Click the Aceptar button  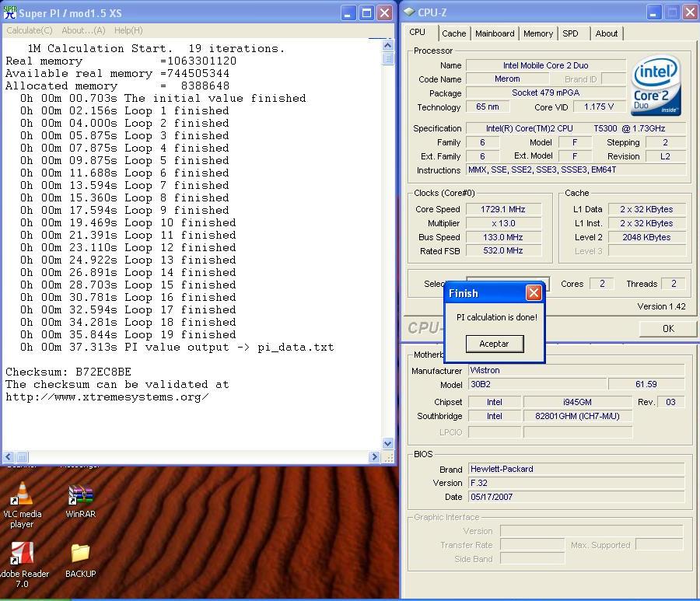(x=494, y=344)
